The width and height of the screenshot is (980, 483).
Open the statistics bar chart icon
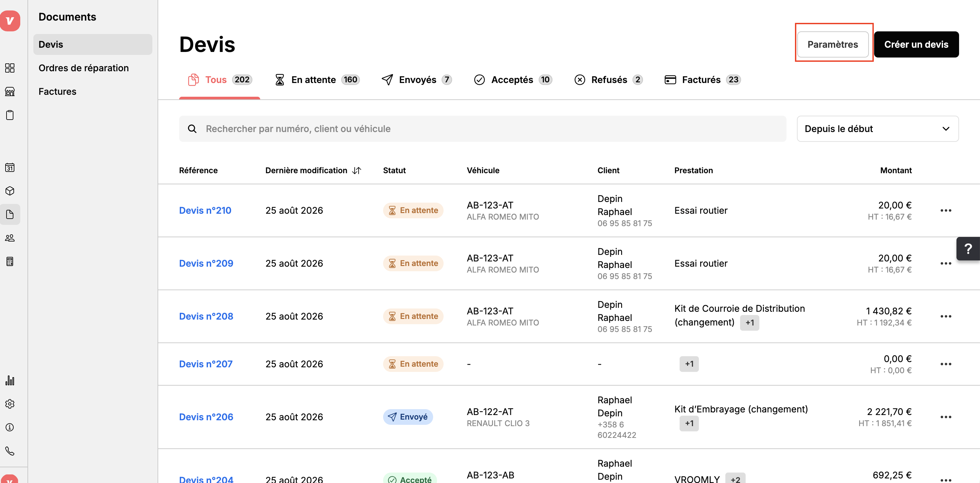(10, 380)
